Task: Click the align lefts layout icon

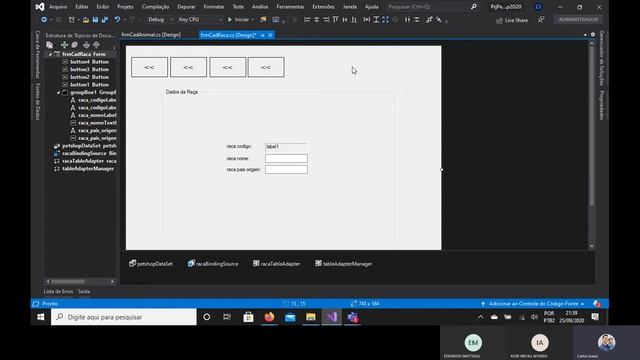Action: tap(307, 20)
